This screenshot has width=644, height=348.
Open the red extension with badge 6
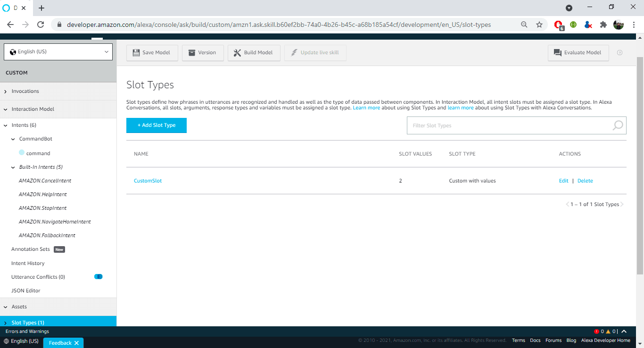(559, 25)
